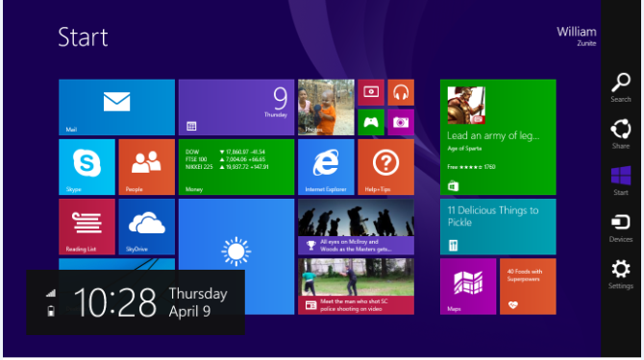Open Health tile 40 Foods with Superpowers

tap(528, 287)
